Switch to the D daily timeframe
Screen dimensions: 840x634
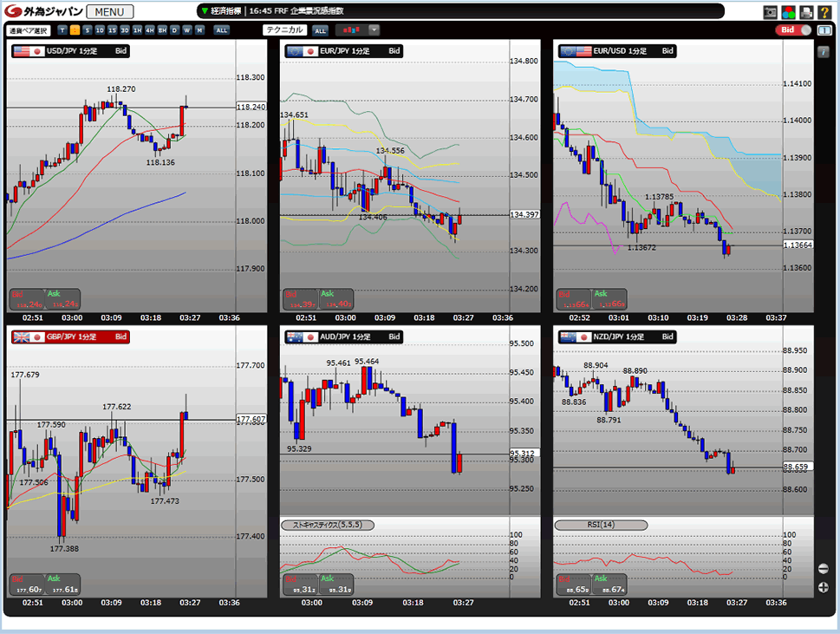pos(174,30)
